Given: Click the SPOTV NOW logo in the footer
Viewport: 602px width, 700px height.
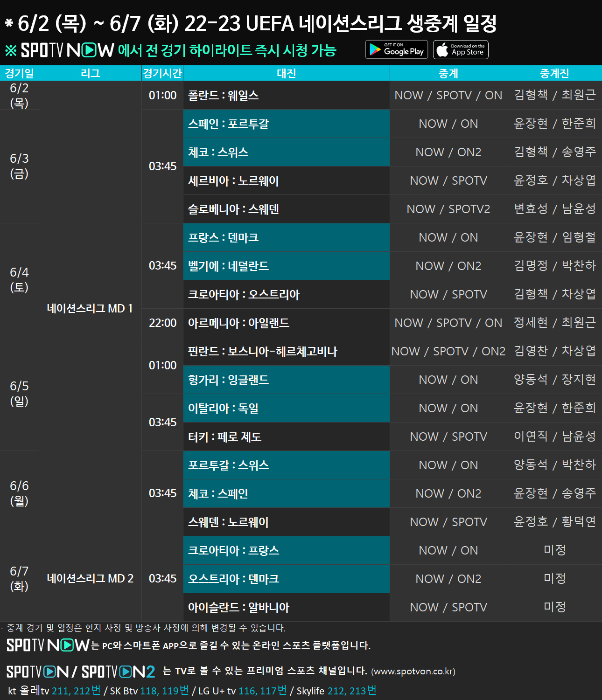Looking at the screenshot, I should point(48,645).
